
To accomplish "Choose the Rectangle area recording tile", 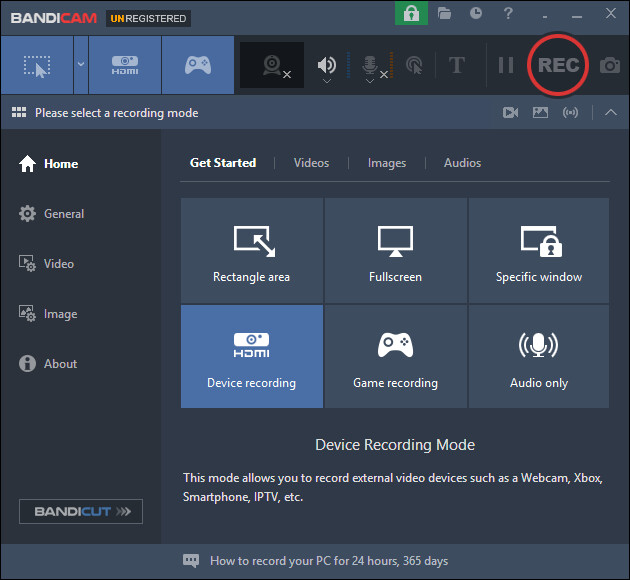I will point(252,251).
